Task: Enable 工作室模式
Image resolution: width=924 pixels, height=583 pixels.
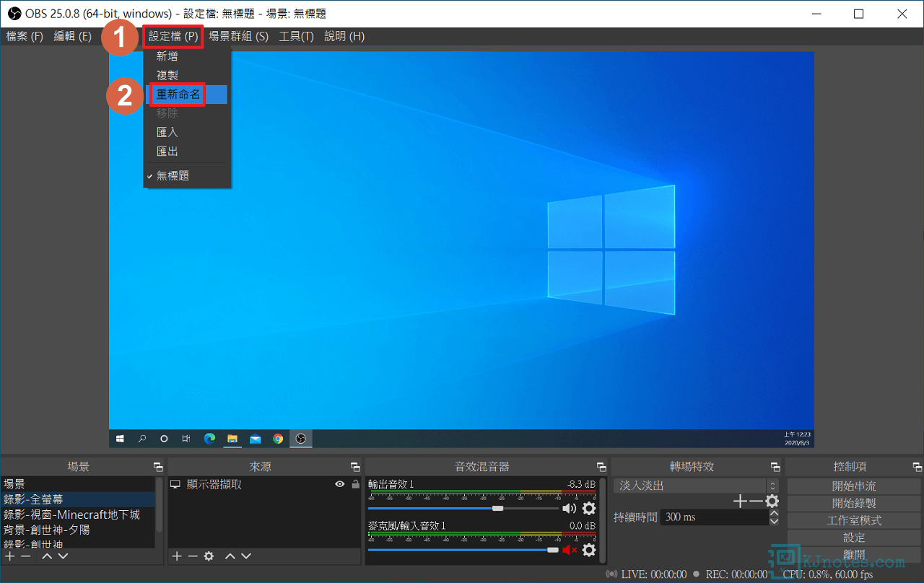Action: 854,521
